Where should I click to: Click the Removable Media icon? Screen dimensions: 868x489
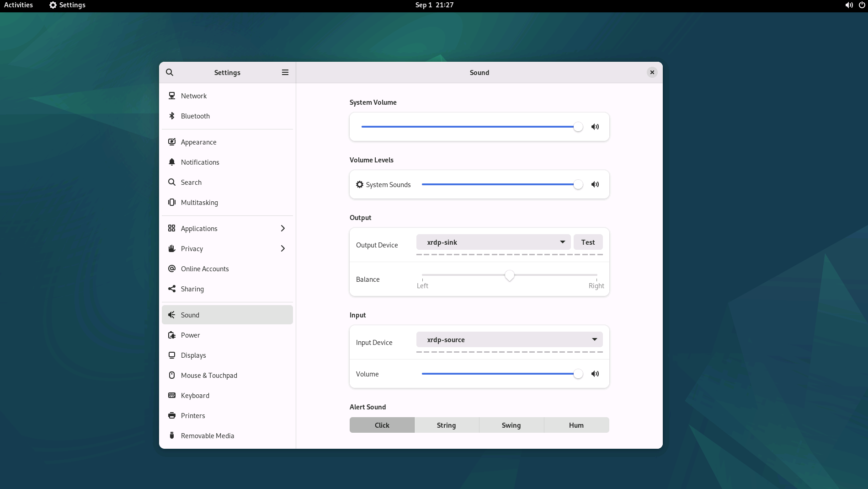tap(172, 435)
